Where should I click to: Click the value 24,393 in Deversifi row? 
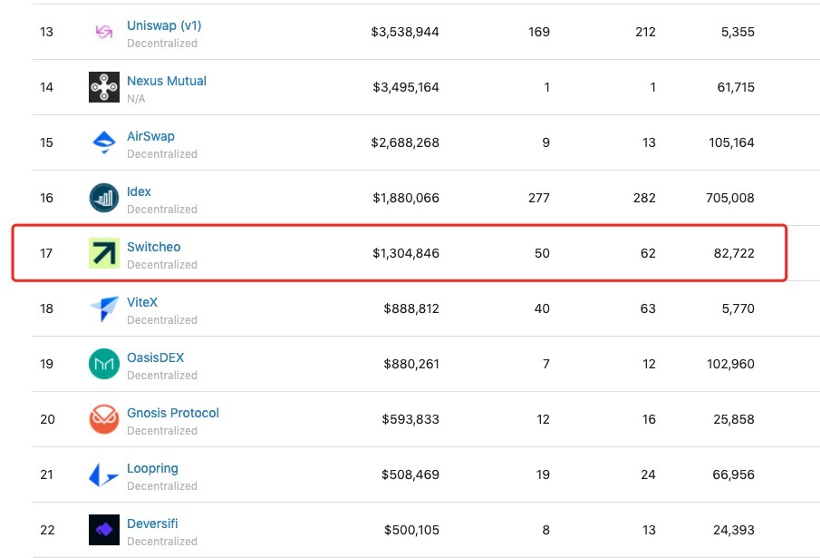point(734,530)
